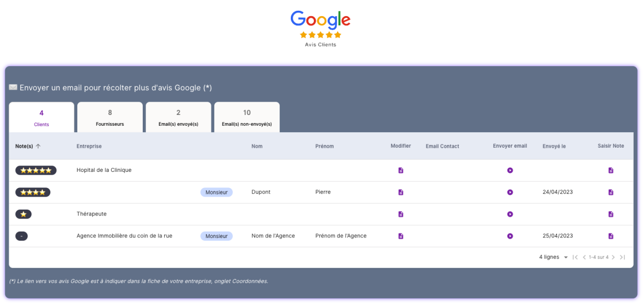The image size is (644, 303).
Task: Click the Prénom de l'Agence cell
Action: click(341, 236)
